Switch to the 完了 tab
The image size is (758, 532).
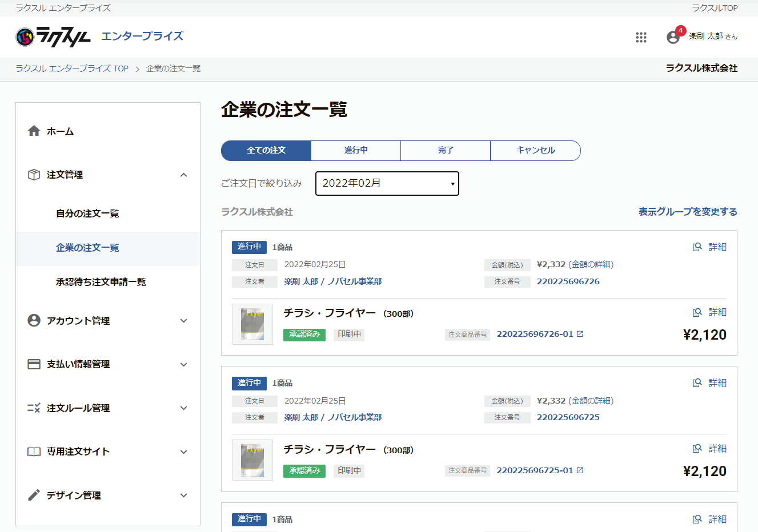click(446, 151)
